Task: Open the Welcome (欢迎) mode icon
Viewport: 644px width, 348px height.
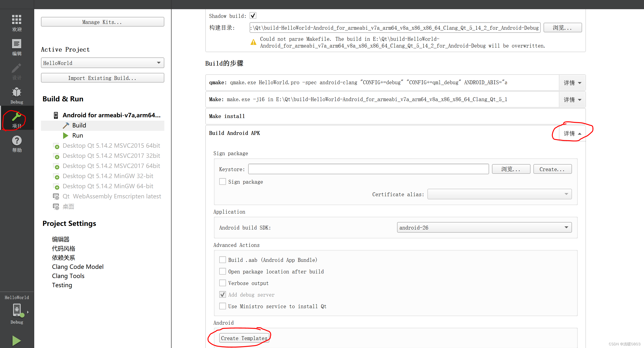Action: (x=16, y=22)
